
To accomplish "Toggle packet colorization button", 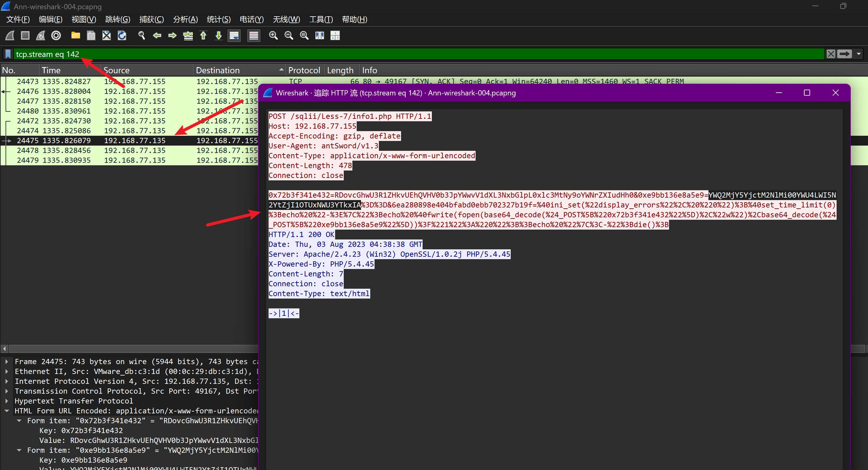I will [x=254, y=35].
